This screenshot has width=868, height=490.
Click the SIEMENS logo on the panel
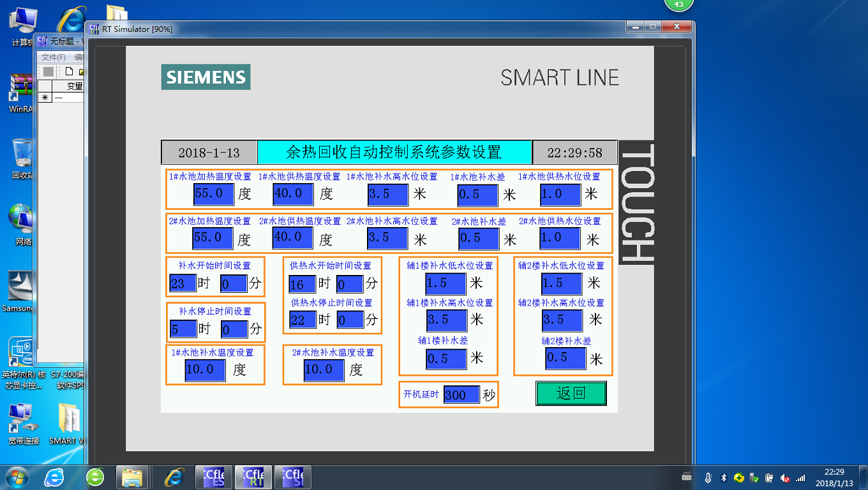click(206, 77)
